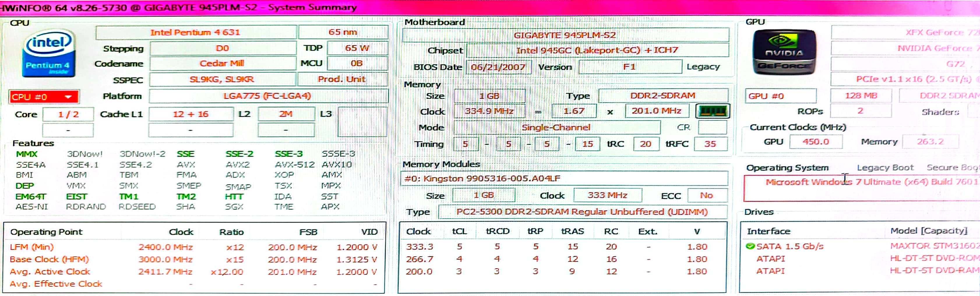The width and height of the screenshot is (980, 296).
Task: Click the tCL column header
Action: [x=460, y=232]
